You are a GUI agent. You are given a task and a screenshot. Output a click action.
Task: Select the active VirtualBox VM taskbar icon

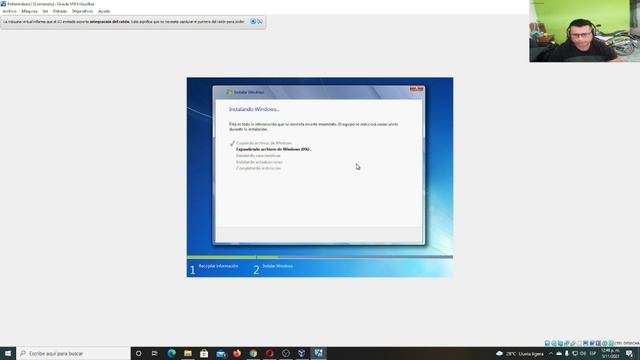(x=318, y=353)
